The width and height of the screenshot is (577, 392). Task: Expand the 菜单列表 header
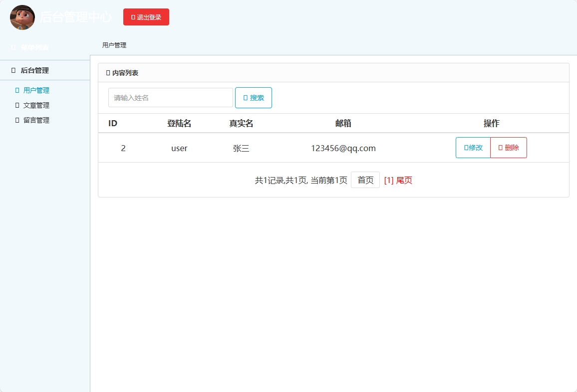point(30,47)
